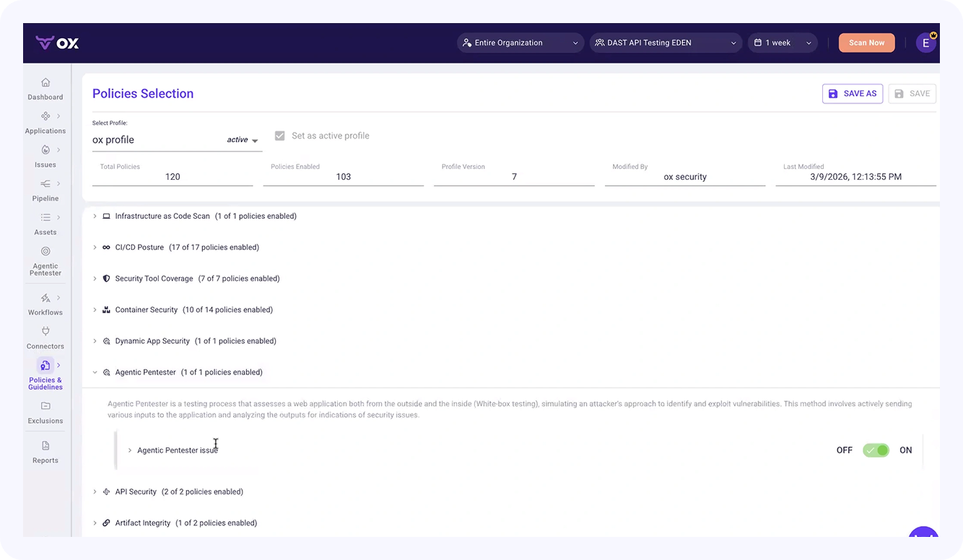Expand the CI/CD Posture section
Viewport: 963px width, 560px height.
click(95, 247)
